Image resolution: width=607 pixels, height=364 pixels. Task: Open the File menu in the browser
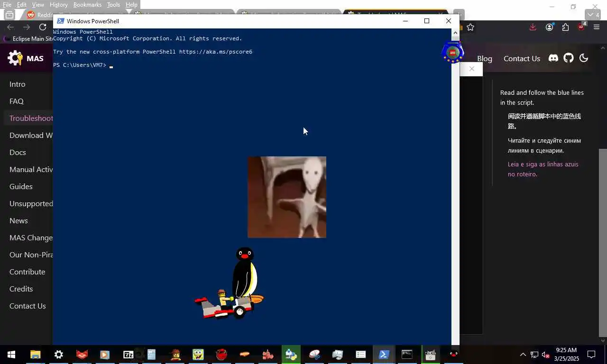coord(7,5)
